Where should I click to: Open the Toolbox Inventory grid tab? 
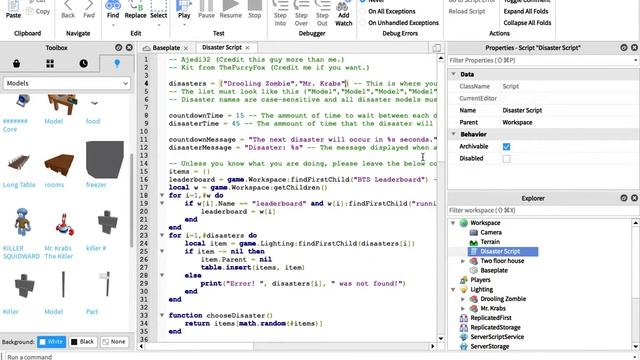(x=50, y=63)
